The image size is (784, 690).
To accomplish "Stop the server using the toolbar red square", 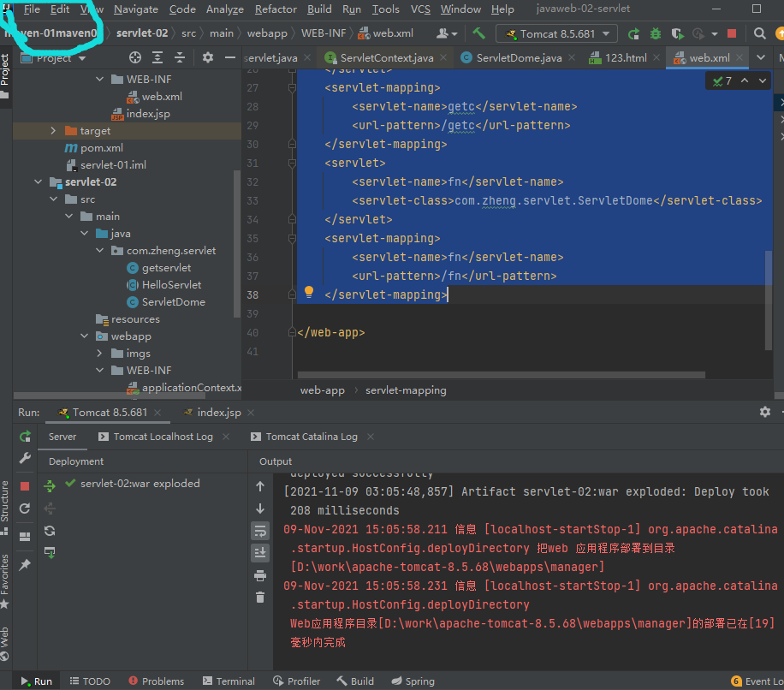I will [731, 34].
